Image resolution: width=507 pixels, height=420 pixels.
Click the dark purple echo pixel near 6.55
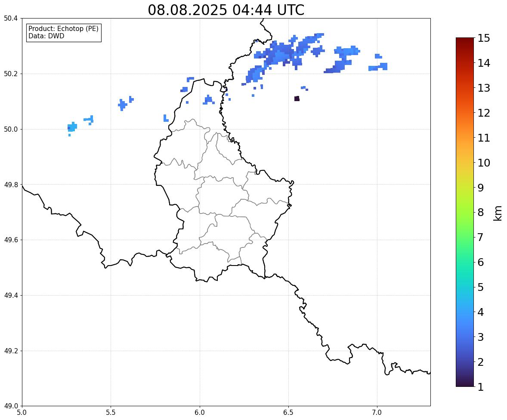pyautogui.click(x=297, y=99)
